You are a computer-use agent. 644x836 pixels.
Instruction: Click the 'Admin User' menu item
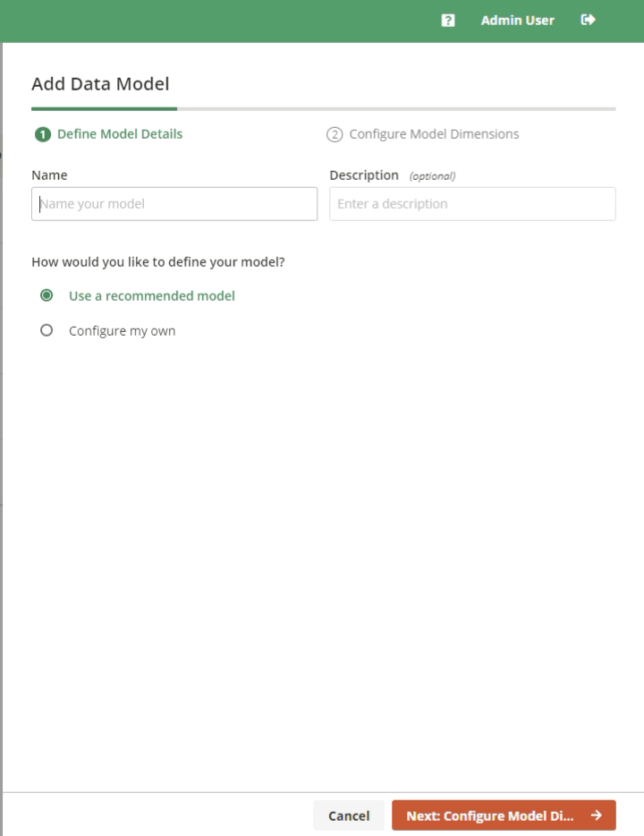517,20
